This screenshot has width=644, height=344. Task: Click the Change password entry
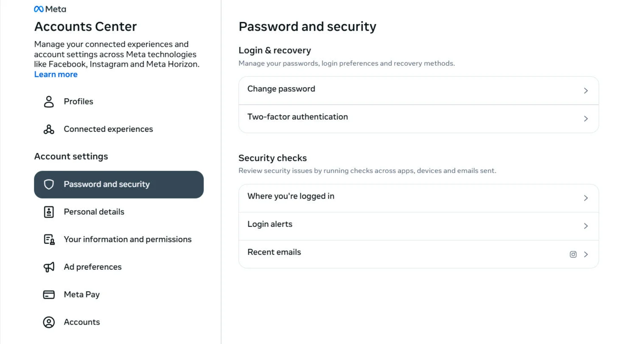click(x=281, y=89)
